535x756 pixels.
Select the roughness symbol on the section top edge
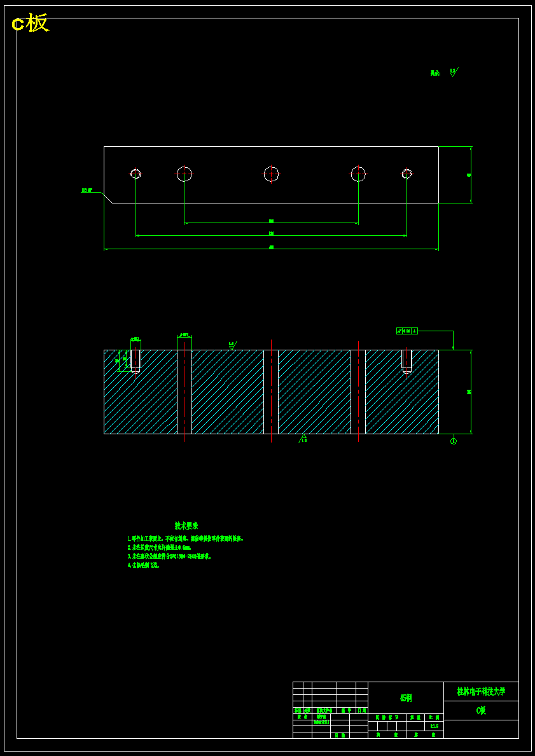tap(232, 345)
